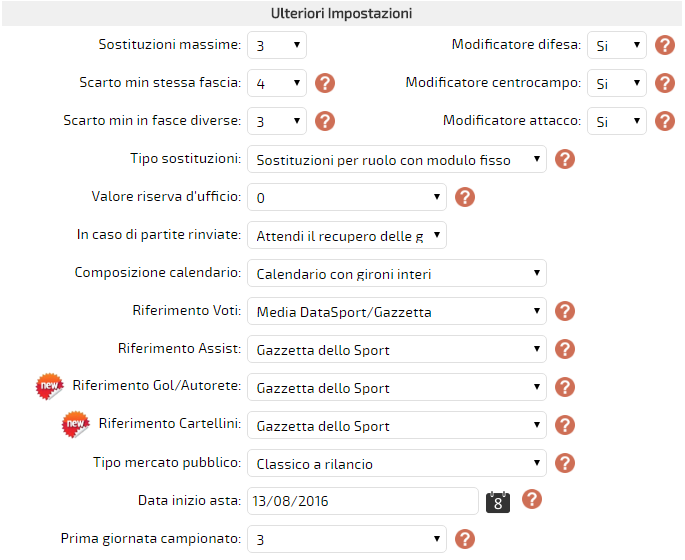
Task: Open the In caso di partite rinviate dropdown
Action: pyautogui.click(x=347, y=235)
